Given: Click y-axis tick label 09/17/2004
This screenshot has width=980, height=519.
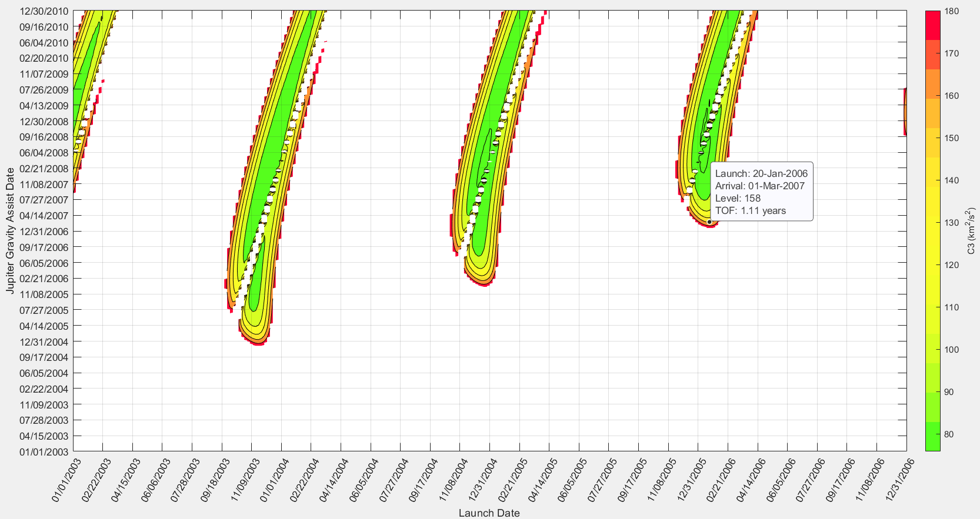Looking at the screenshot, I should pos(44,357).
